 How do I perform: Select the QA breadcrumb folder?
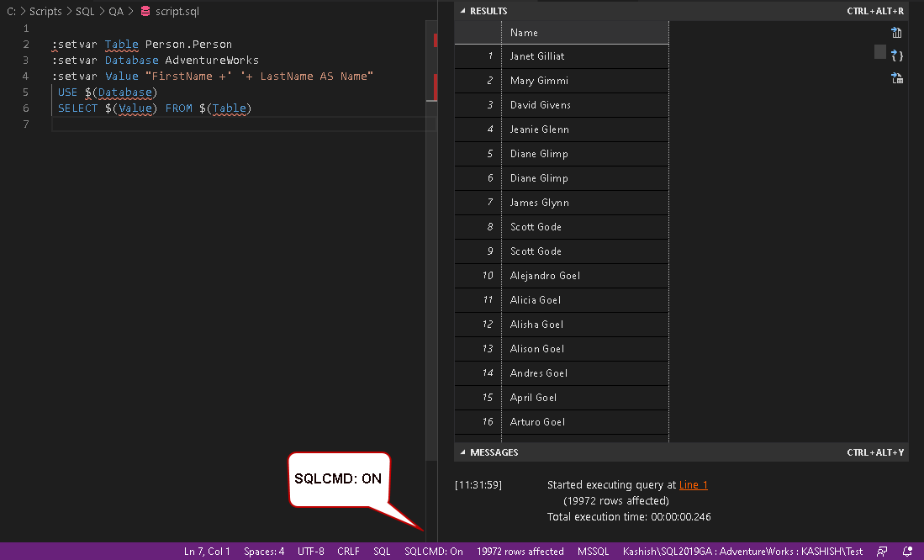coord(116,11)
